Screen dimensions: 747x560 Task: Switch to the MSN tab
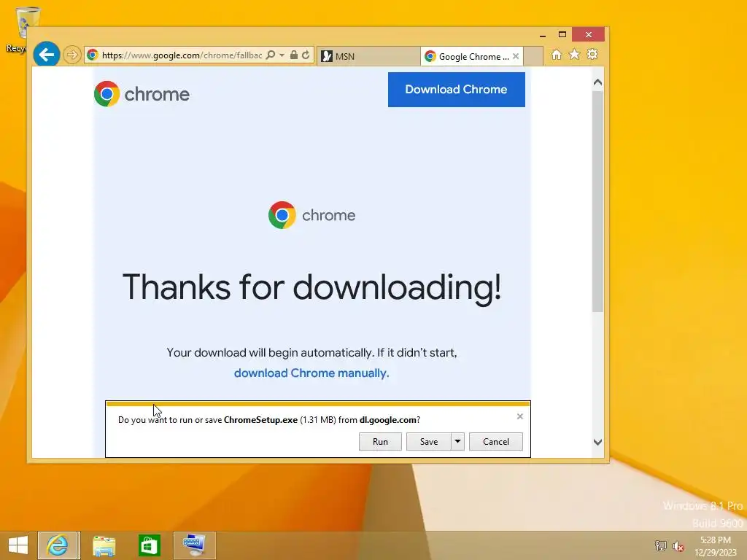coord(368,56)
